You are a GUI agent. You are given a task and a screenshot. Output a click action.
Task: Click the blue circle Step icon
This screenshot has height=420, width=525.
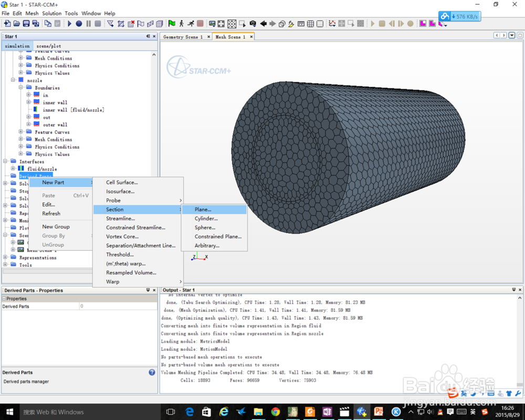coord(79,24)
